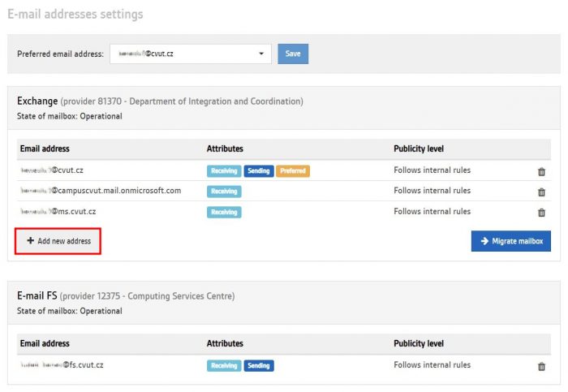Screen dimensions: 568x392
Task: Save the preferred email address
Action: pyautogui.click(x=293, y=54)
